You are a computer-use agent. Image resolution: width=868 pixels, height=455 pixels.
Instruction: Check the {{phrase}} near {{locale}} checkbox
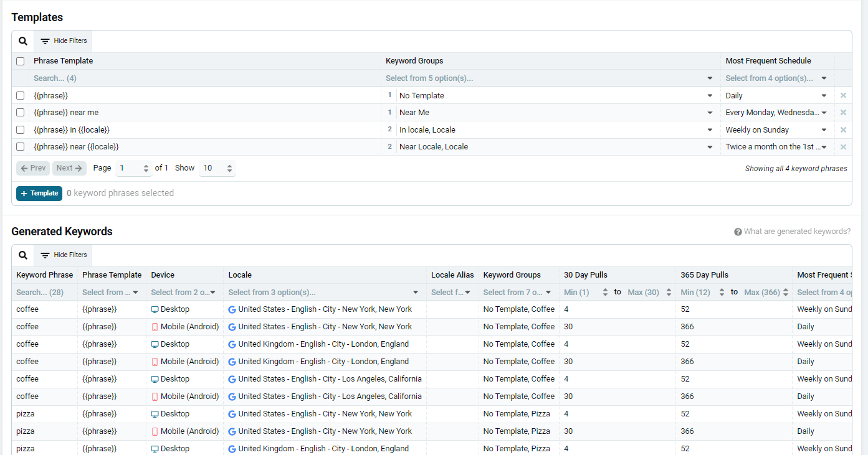21,147
